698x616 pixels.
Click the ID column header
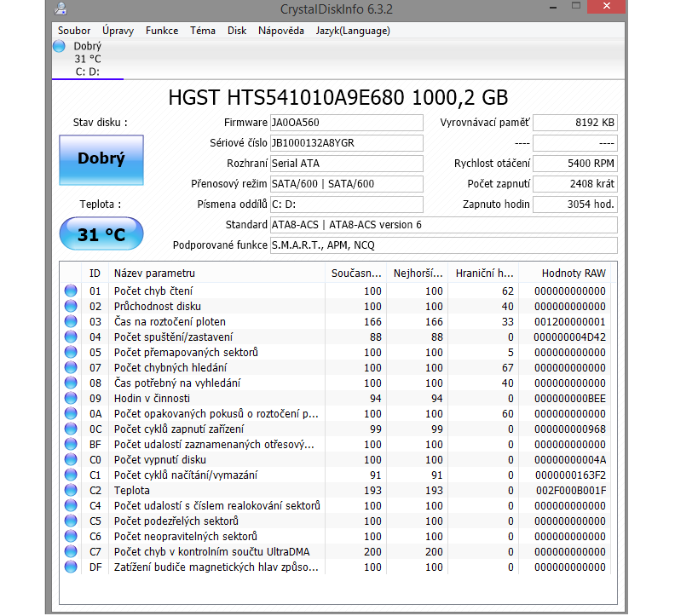[95, 273]
